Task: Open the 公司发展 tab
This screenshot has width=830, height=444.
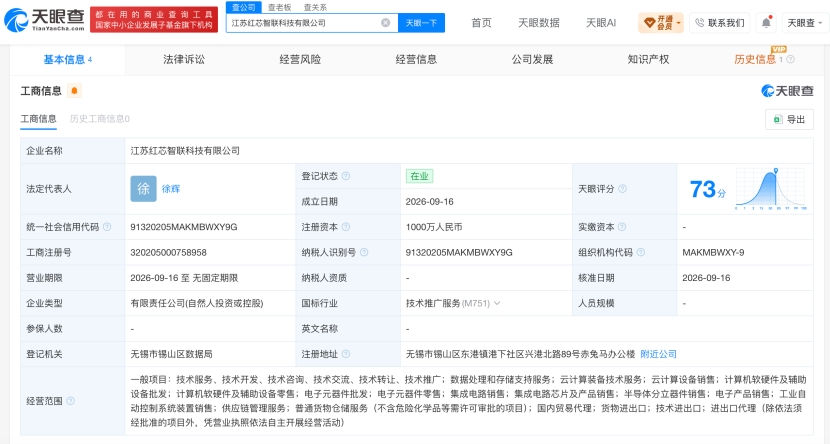Action: tap(532, 59)
